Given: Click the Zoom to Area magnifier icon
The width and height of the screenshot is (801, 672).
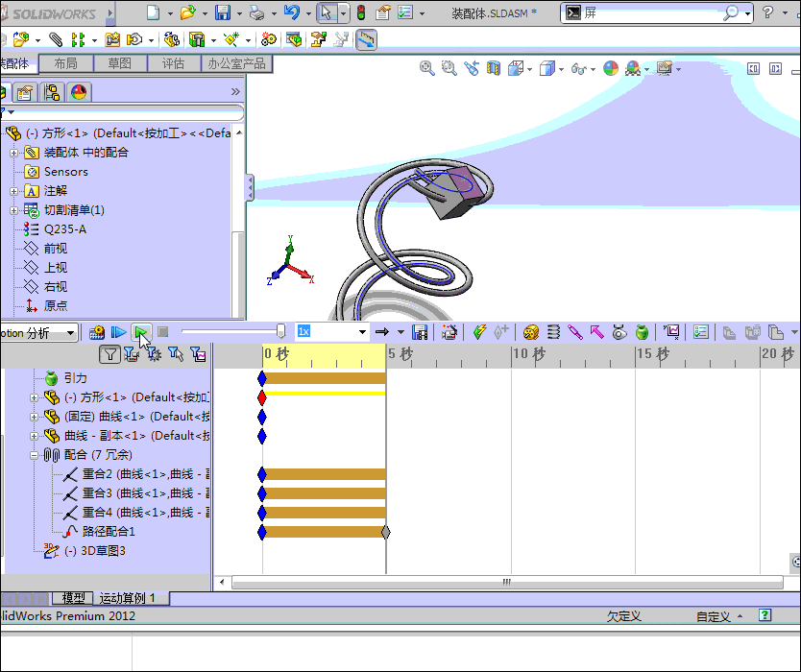Looking at the screenshot, I should click(x=449, y=68).
